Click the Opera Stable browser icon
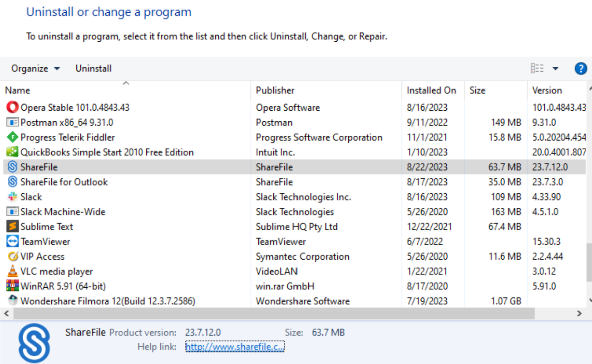Screen dimensions: 592x364 pos(13,108)
